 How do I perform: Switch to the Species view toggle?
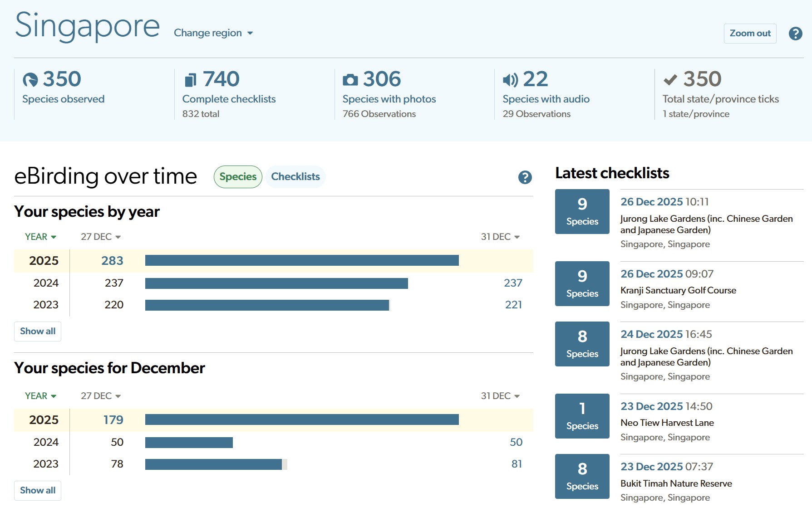238,177
